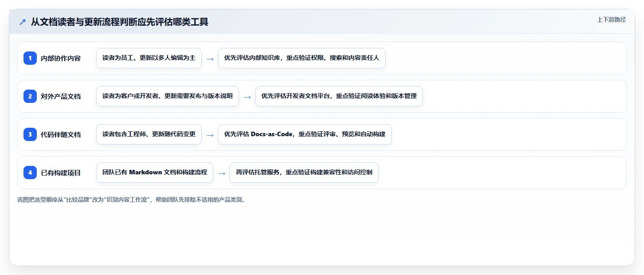Click the 代码伴随文档 row label
The image size is (644, 275).
pos(61,134)
